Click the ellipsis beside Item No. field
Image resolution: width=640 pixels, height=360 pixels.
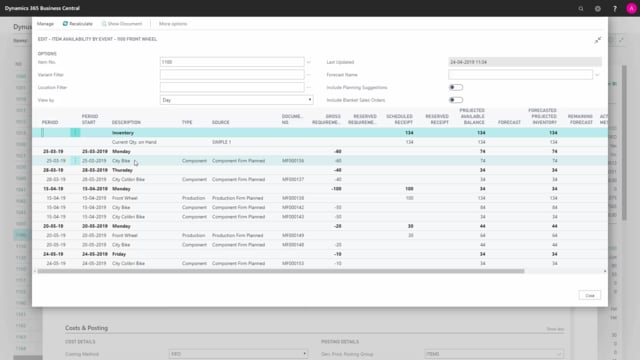coord(309,62)
